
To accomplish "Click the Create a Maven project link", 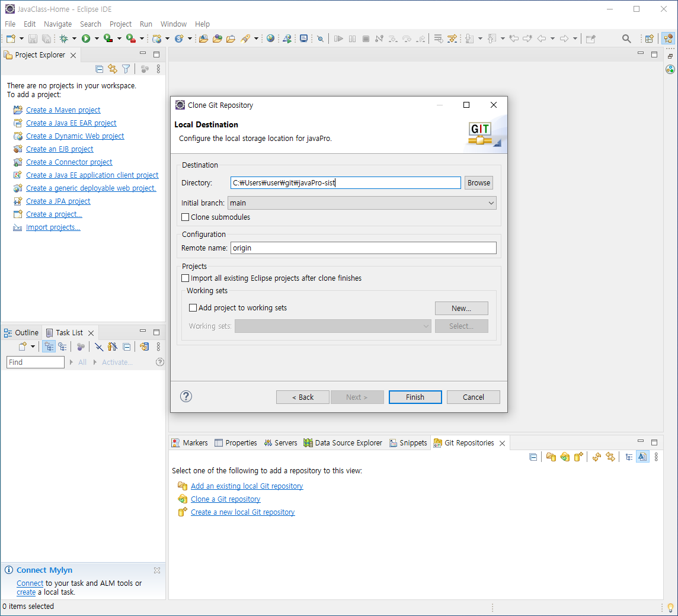I will point(63,110).
